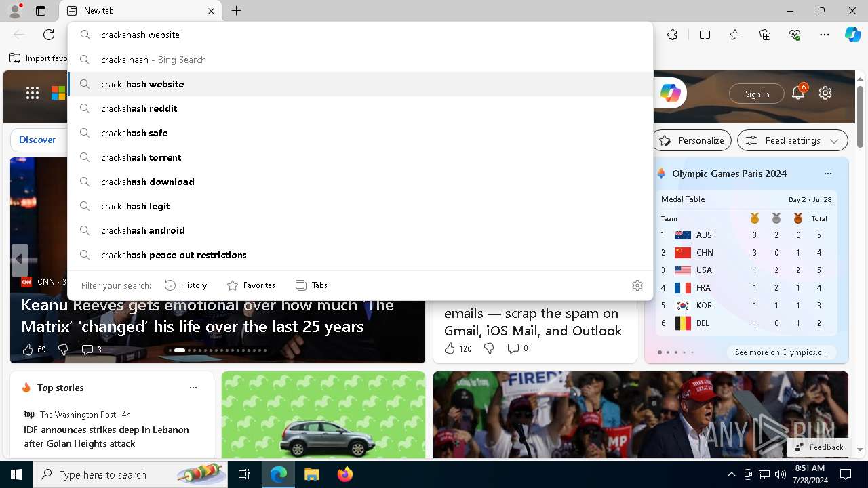
Task: Select 'crackshash website' suggestion
Action: (x=360, y=84)
